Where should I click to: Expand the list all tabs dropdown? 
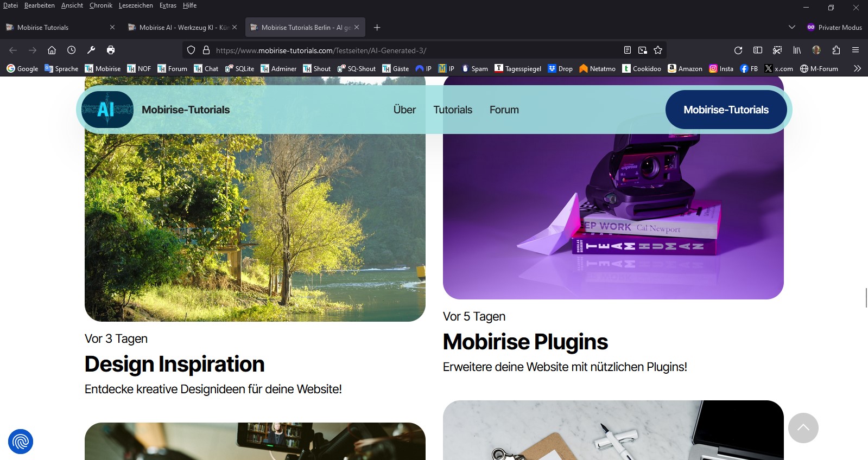coord(791,27)
